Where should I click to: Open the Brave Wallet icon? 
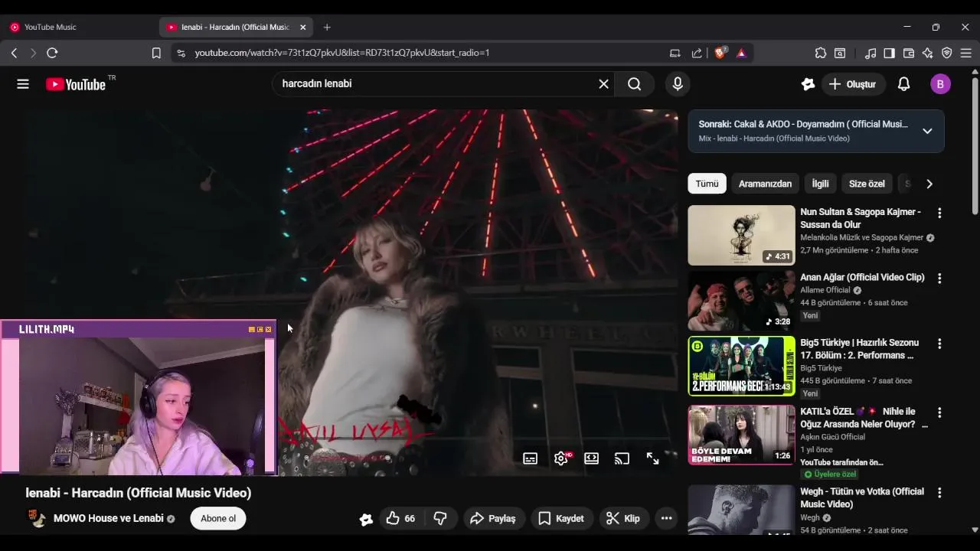pos(909,53)
